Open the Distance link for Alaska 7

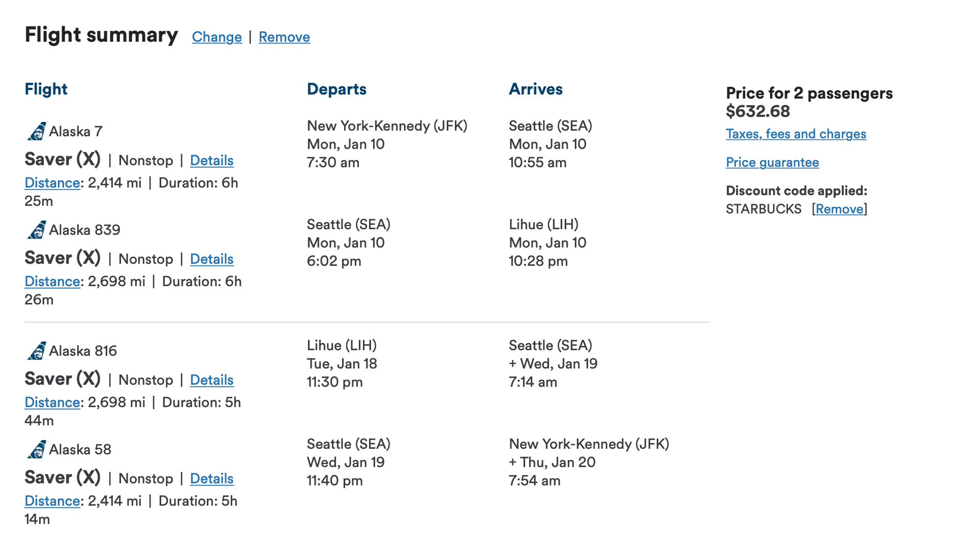(52, 182)
